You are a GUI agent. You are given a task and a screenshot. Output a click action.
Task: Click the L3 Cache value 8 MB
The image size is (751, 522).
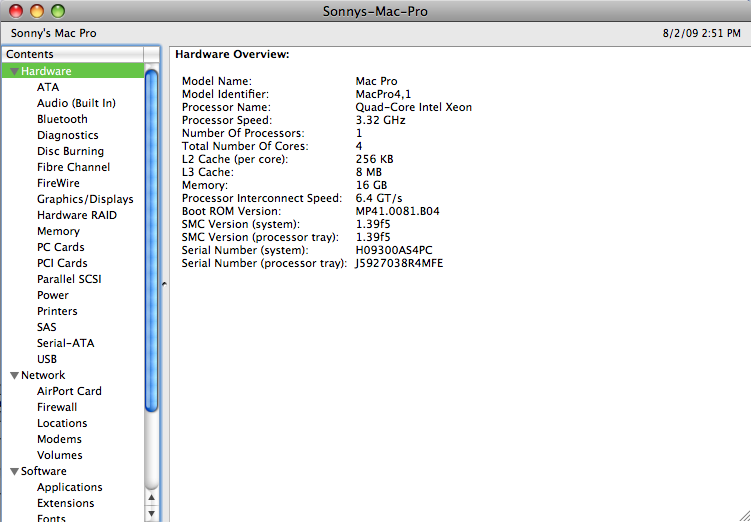[x=368, y=172]
